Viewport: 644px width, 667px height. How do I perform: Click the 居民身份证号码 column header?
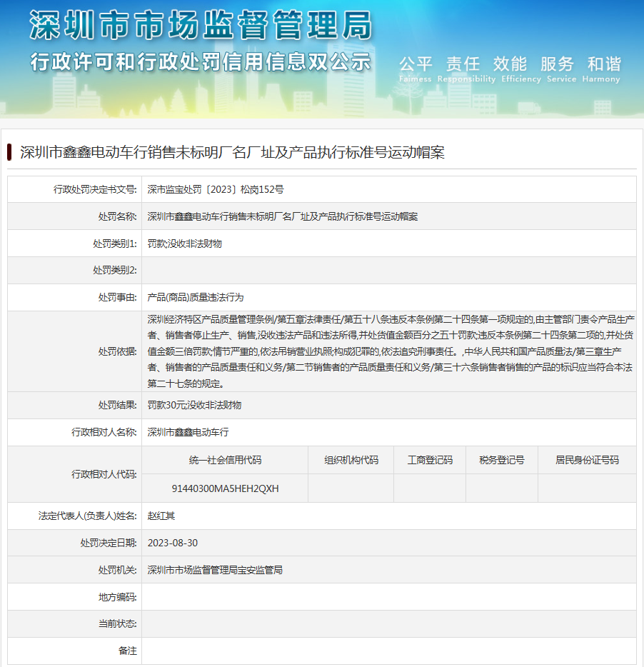[x=587, y=460]
